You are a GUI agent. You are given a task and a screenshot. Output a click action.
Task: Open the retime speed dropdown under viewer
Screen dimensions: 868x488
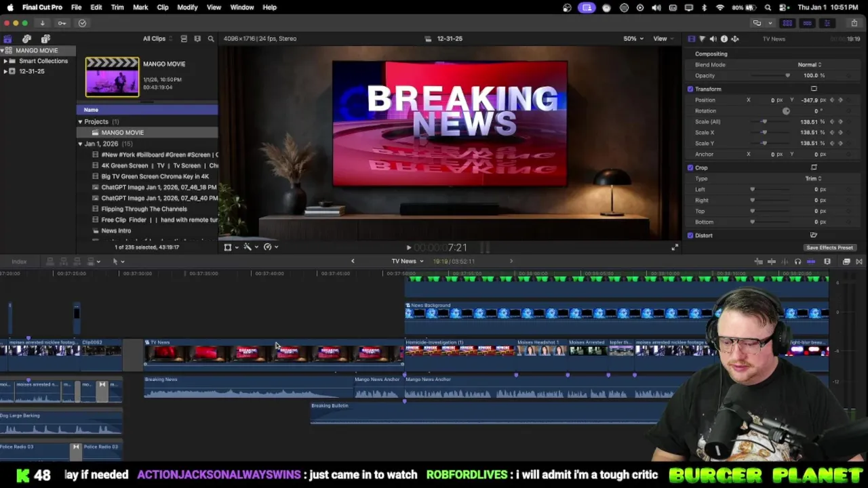pyautogui.click(x=270, y=247)
